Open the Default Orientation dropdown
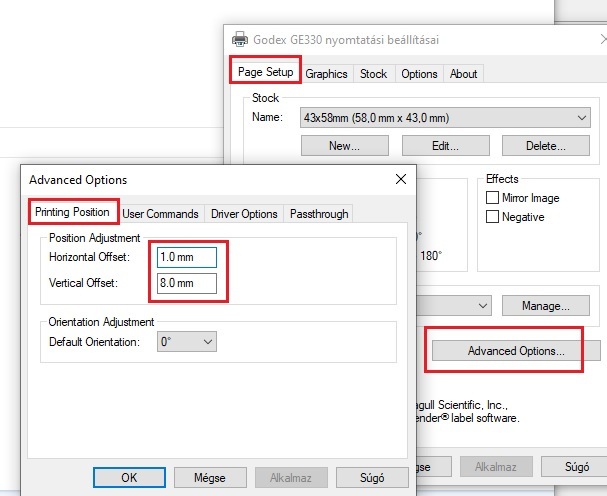This screenshot has width=607, height=496. coord(208,342)
